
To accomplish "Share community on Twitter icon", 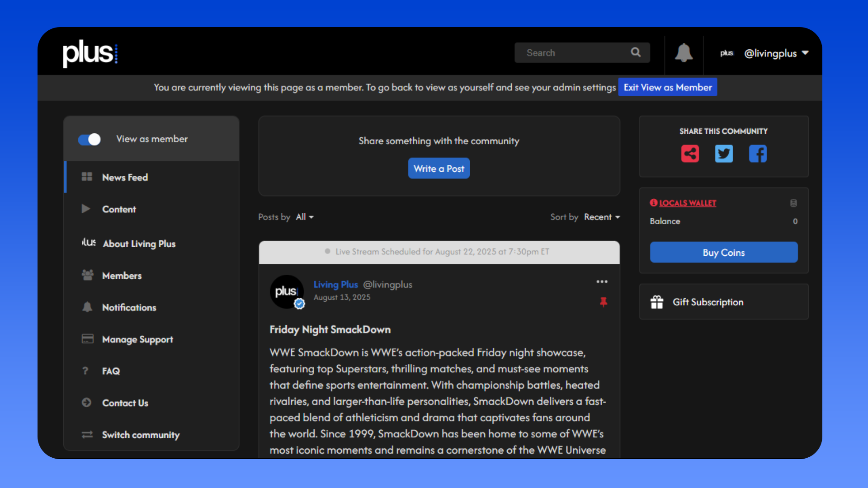I will 724,154.
